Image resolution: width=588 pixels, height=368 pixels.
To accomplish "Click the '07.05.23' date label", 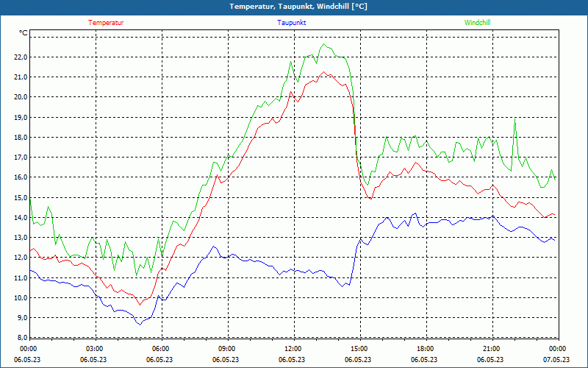I will [x=556, y=359].
